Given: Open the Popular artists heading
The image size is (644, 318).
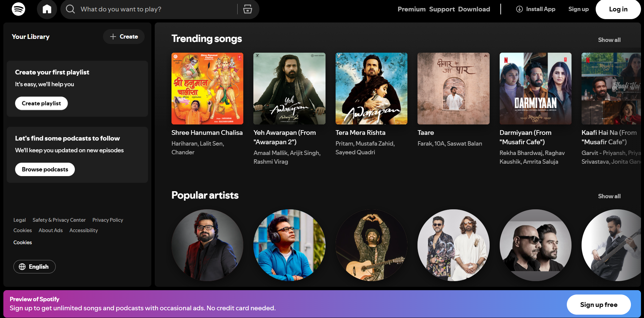Looking at the screenshot, I should [205, 195].
